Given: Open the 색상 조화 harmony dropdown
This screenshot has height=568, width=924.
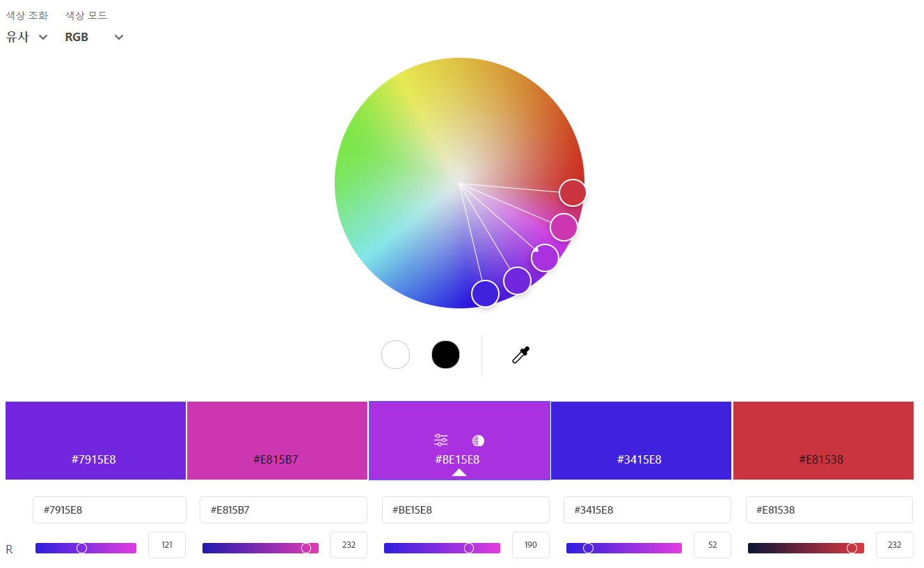Looking at the screenshot, I should click(26, 37).
